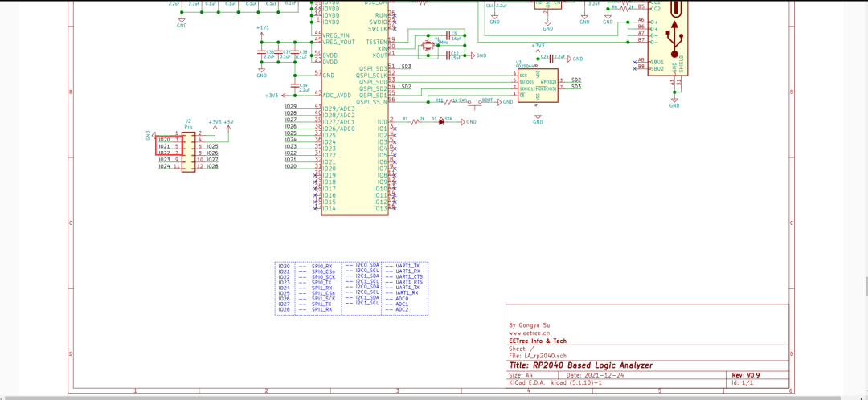Screen dimensions: 868x400
Task: Select the +5V power symbol
Action: pos(228,125)
